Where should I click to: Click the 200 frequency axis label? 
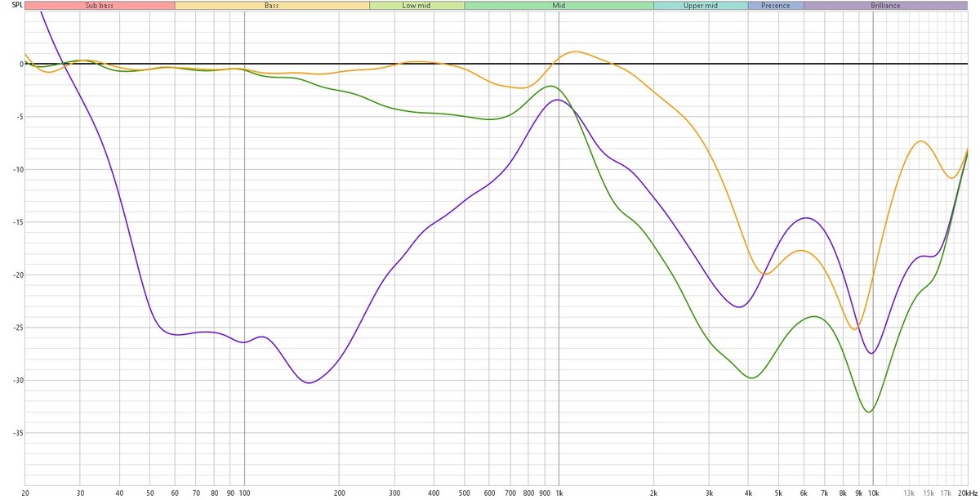coord(339,493)
